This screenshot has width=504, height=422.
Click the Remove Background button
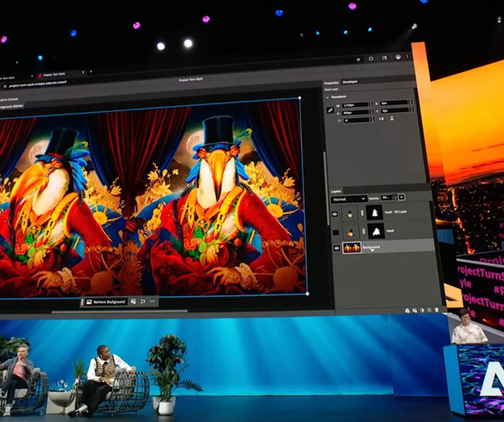coord(106,302)
